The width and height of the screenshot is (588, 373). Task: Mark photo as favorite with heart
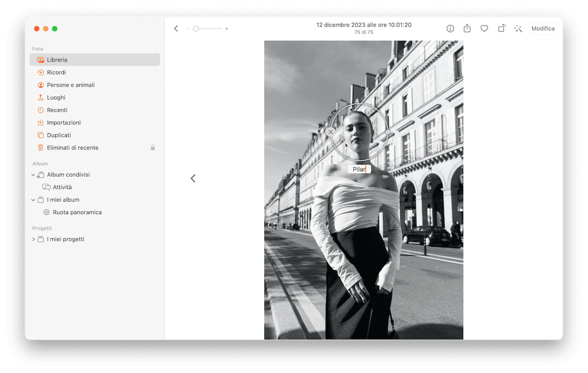pos(484,29)
